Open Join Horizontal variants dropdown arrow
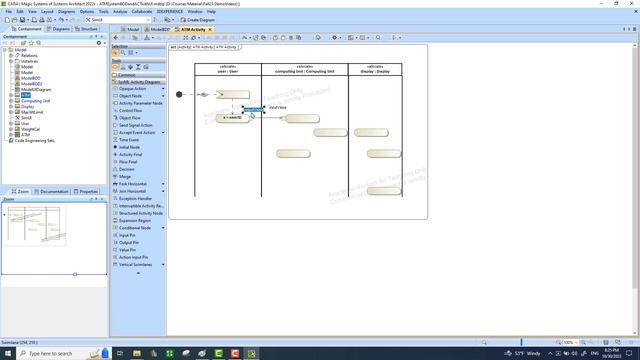 (163, 191)
